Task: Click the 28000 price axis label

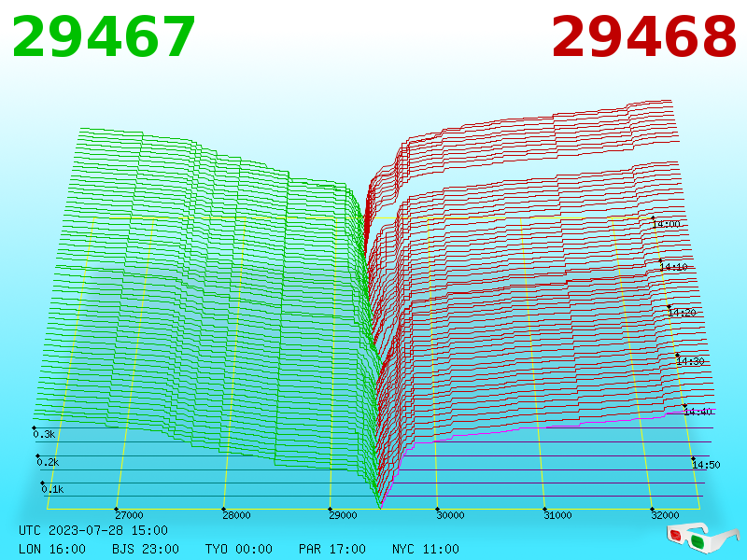Action: [x=237, y=515]
